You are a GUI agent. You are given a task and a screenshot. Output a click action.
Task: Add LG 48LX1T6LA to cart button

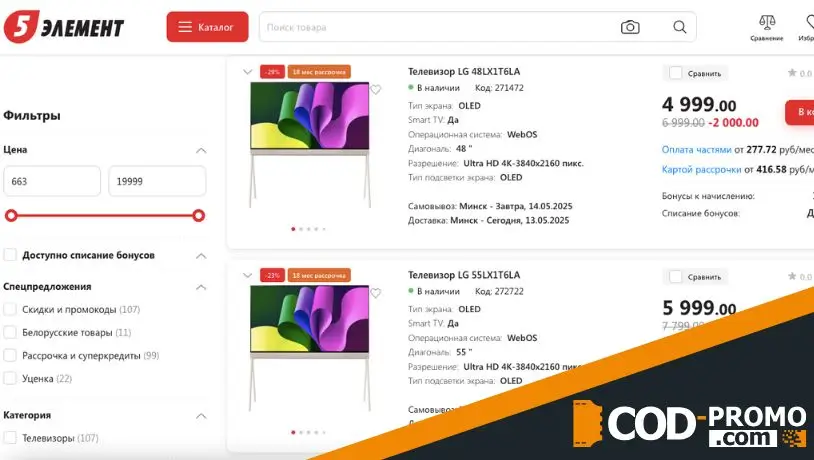[x=799, y=112]
